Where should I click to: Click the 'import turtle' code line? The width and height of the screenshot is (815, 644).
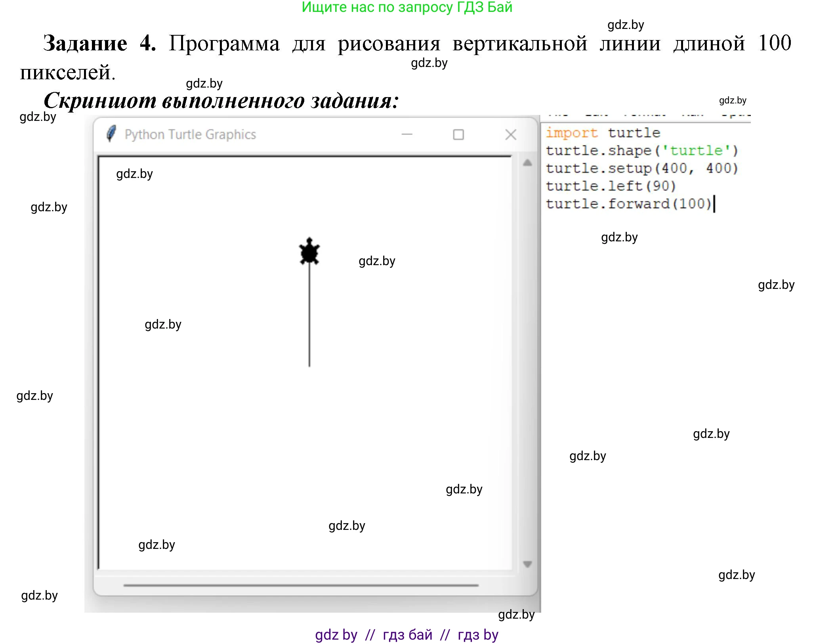pyautogui.click(x=602, y=133)
